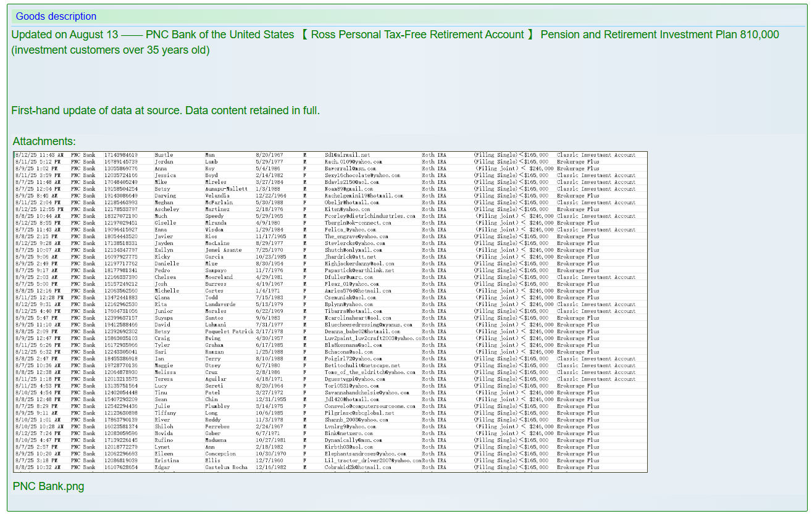Select the 'First-hand update of data' text
This screenshot has width=812, height=519.
(x=165, y=110)
